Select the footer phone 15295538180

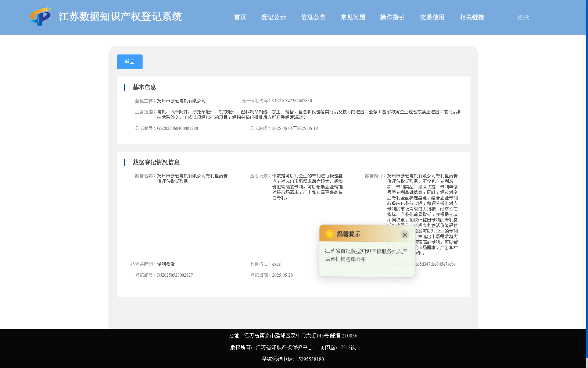pyautogui.click(x=310, y=359)
